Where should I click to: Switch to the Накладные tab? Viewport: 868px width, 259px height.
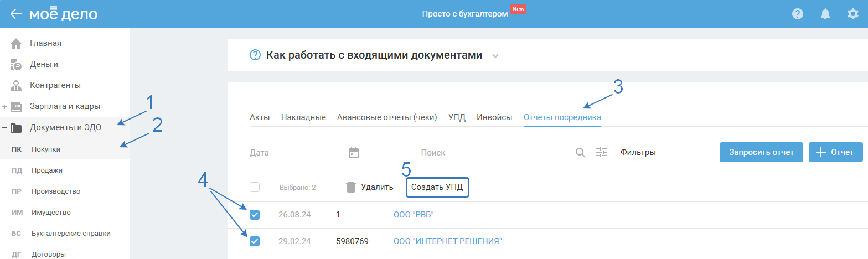[303, 117]
